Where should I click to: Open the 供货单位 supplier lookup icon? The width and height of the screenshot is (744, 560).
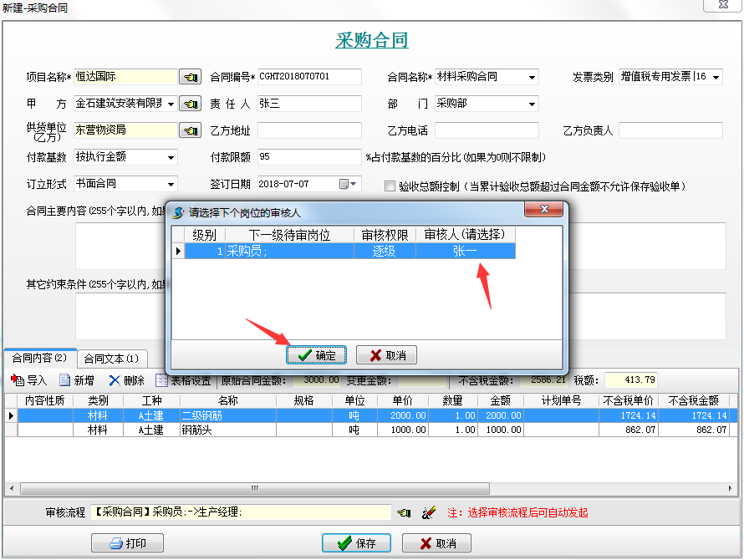click(x=191, y=130)
